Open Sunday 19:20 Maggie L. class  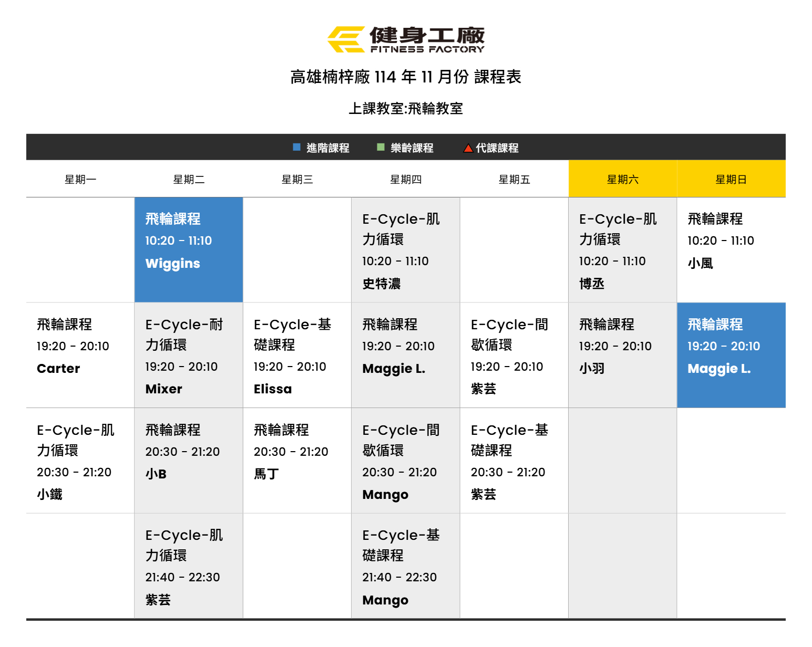point(731,355)
